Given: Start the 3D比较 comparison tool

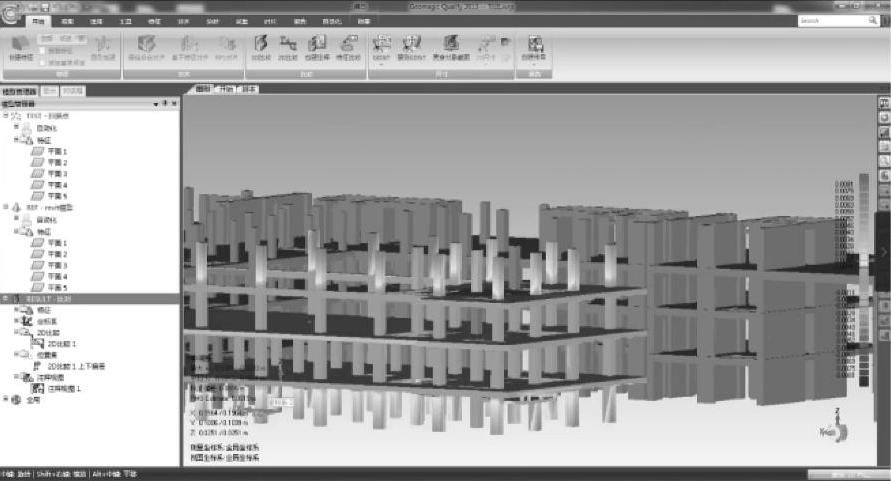Looking at the screenshot, I should [x=261, y=48].
